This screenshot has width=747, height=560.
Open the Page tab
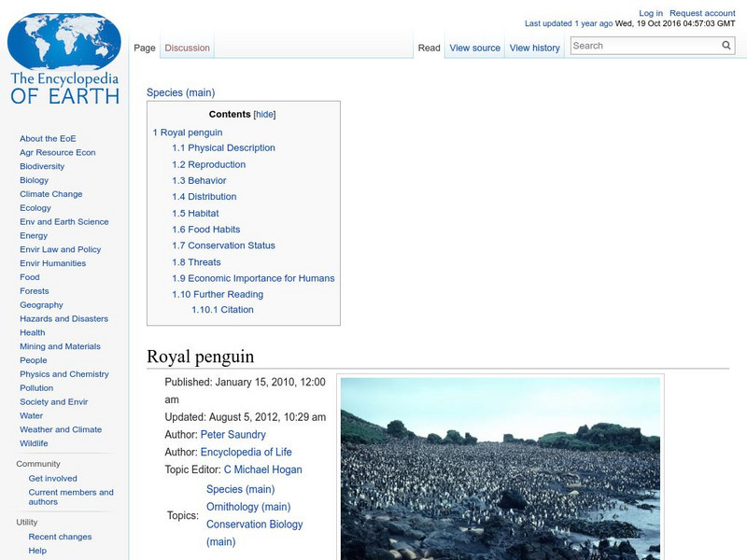point(145,48)
